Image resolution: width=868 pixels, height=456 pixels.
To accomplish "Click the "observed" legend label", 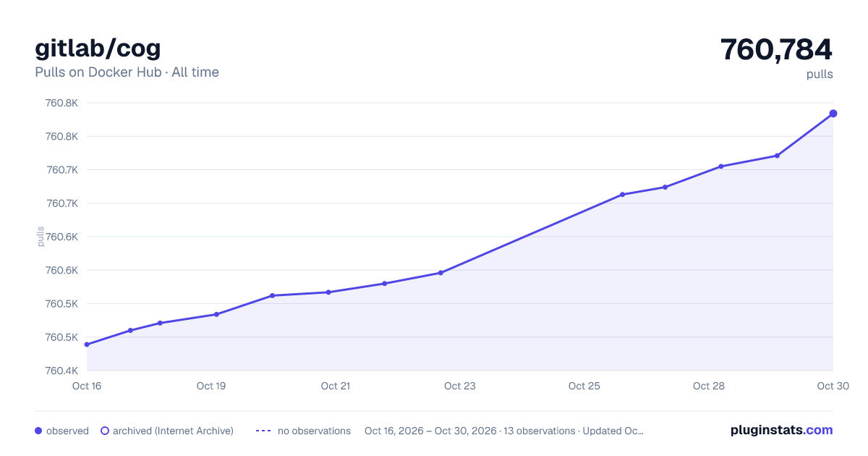I will (x=67, y=431).
